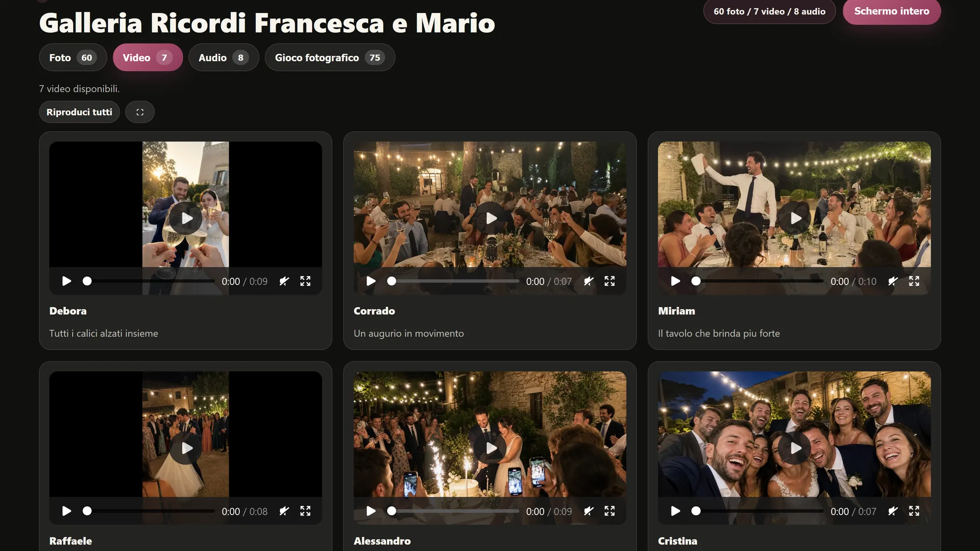This screenshot has height=551, width=980.
Task: Click the center play overlay on Debora's video
Action: [x=186, y=218]
